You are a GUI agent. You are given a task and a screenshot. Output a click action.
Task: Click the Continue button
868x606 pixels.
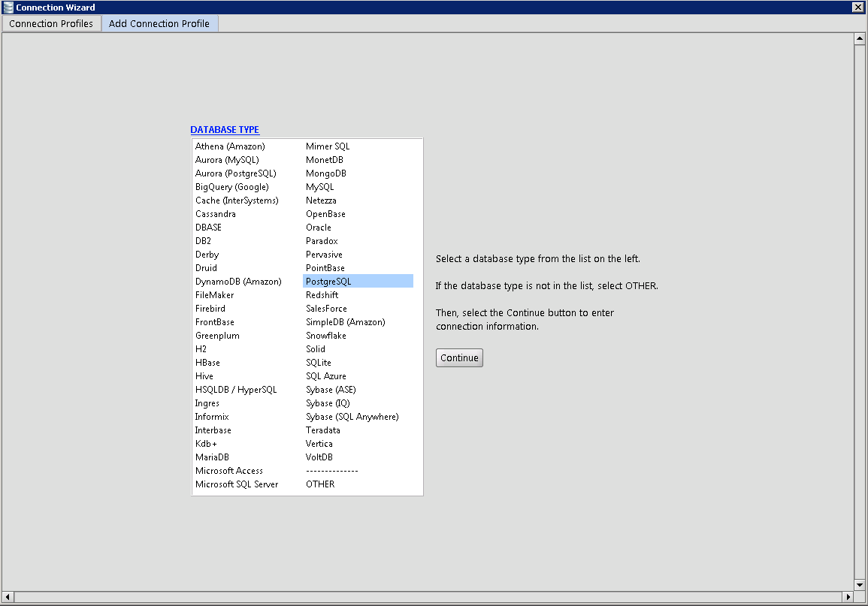[459, 357]
